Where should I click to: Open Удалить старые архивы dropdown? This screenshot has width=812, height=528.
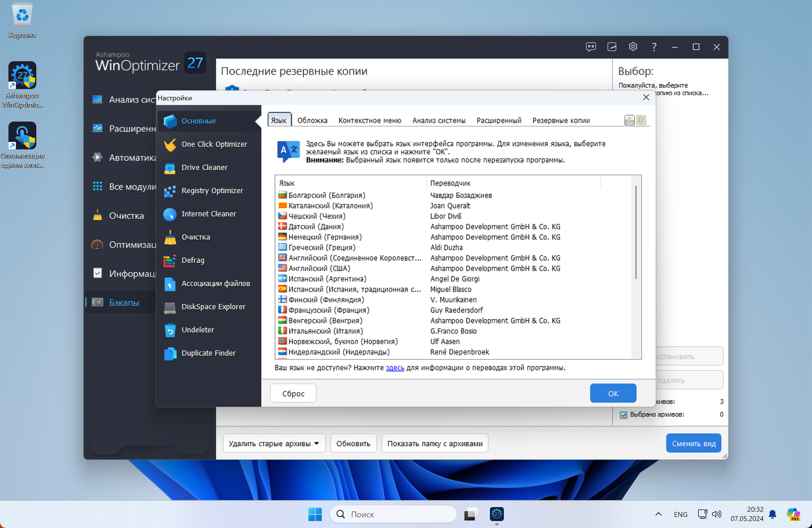pos(274,444)
